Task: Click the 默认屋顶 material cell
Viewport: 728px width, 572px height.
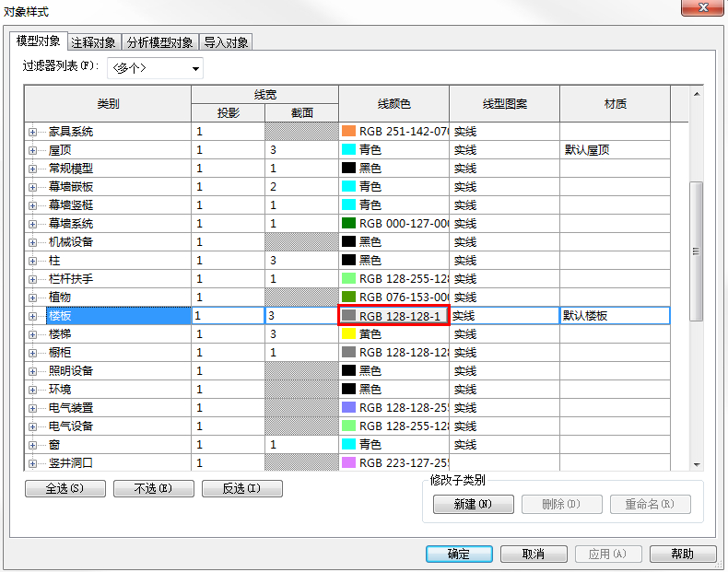Action: click(x=616, y=150)
